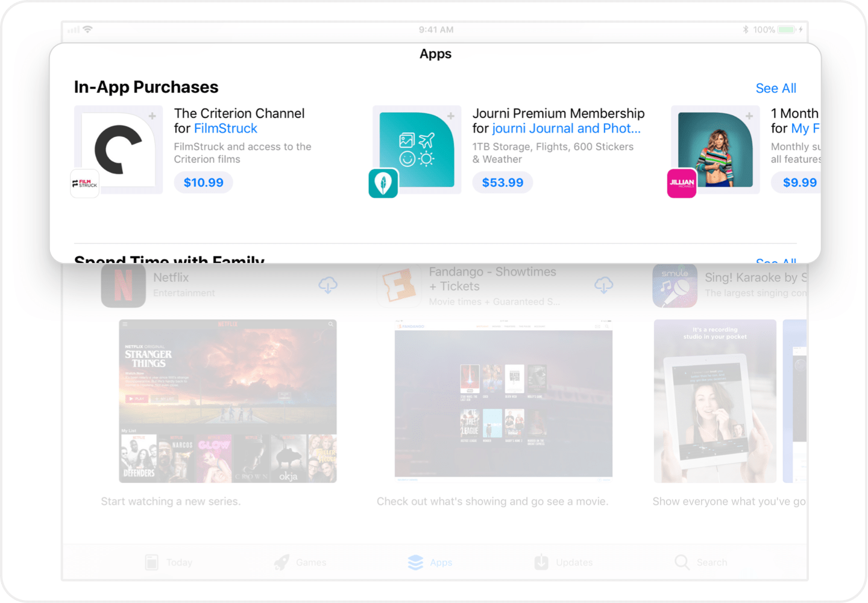Image resolution: width=868 pixels, height=603 pixels.
Task: Download Netflix with the cloud icon
Action: [x=328, y=285]
